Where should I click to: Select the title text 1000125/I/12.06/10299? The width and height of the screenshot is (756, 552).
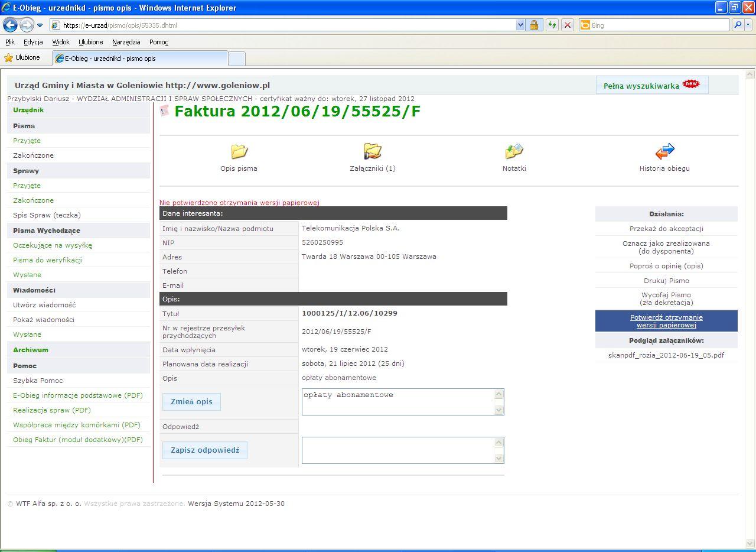tap(350, 313)
